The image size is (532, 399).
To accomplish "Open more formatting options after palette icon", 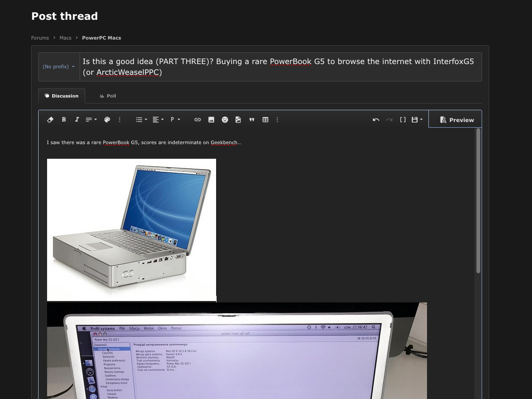I will (120, 120).
